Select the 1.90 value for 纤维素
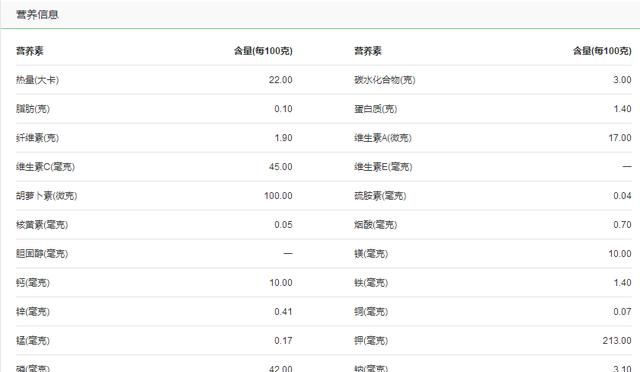The width and height of the screenshot is (640, 372). click(x=283, y=138)
